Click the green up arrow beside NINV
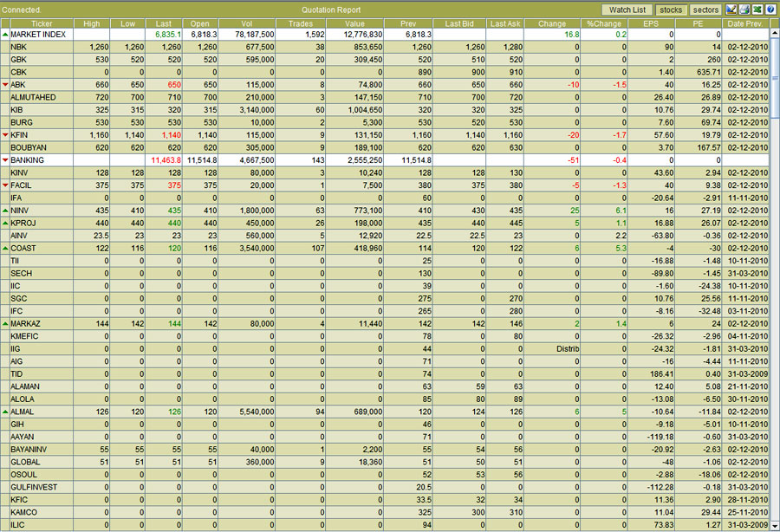Viewport: 780px width, 532px height. point(5,211)
